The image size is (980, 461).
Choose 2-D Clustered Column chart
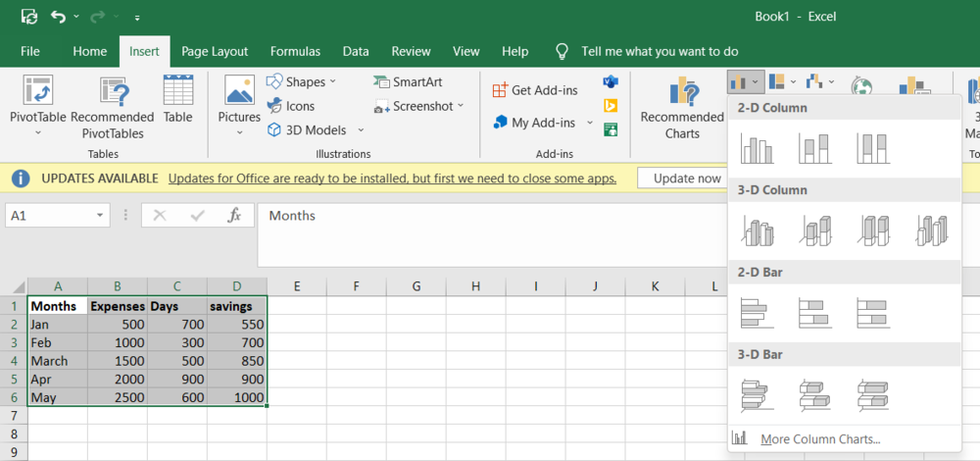coord(757,149)
